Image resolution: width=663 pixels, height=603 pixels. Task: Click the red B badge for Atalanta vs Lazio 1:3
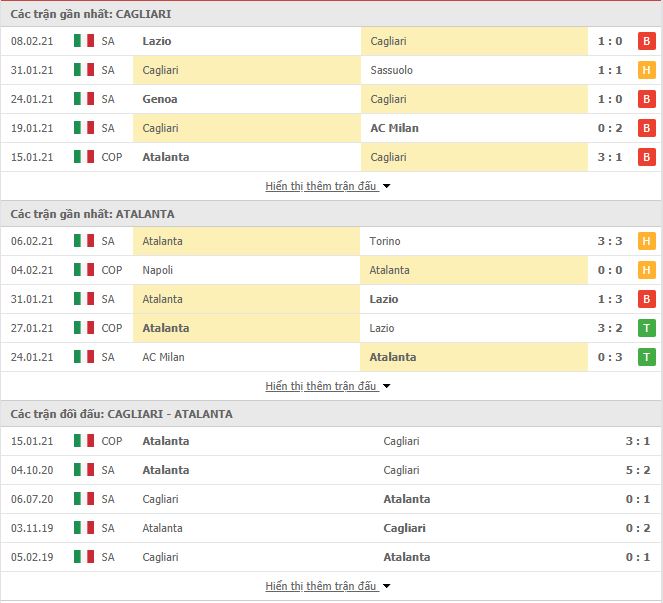(x=647, y=299)
